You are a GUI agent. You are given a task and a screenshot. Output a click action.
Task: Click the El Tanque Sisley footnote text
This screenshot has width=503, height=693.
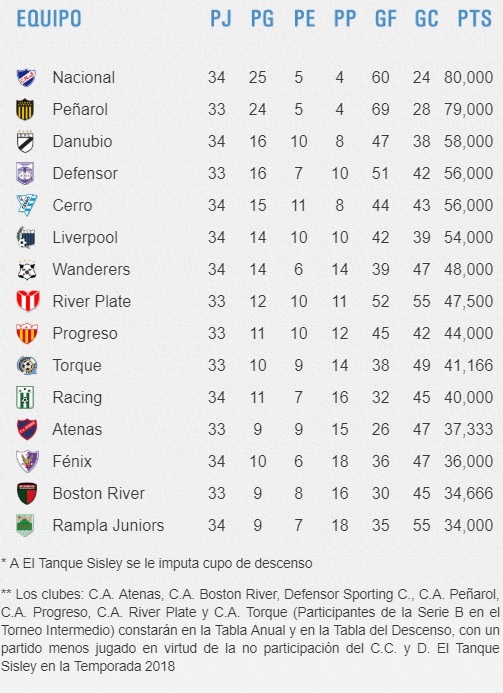[x=157, y=564]
